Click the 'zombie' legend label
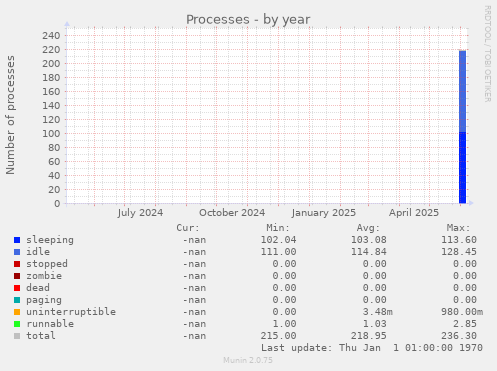 44,276
